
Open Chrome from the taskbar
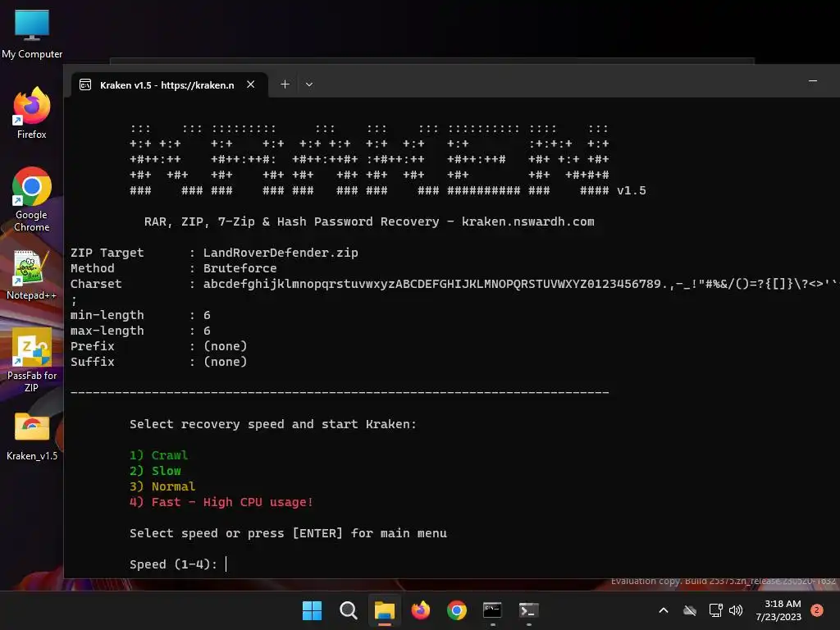click(457, 610)
